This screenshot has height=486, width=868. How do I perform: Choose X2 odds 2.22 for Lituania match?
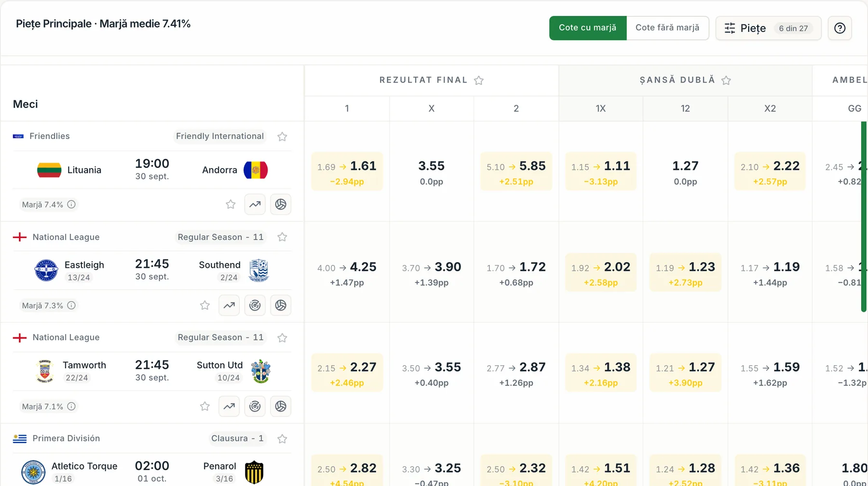tap(770, 171)
